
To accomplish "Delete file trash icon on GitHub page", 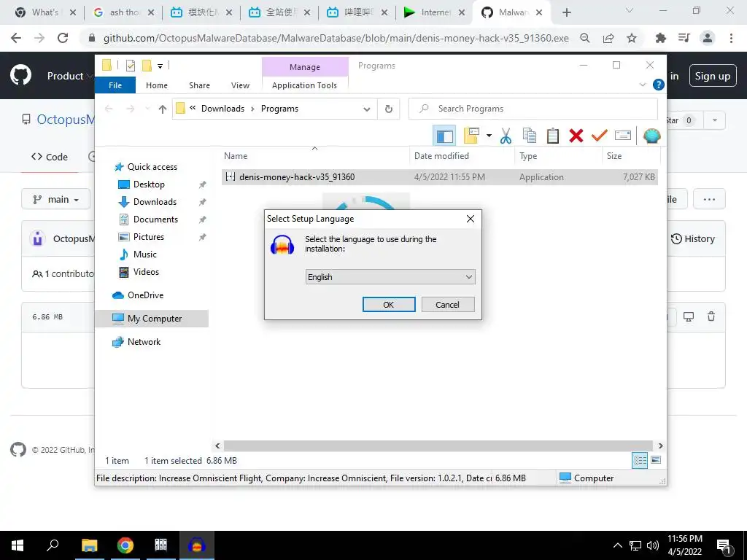I will 711,316.
